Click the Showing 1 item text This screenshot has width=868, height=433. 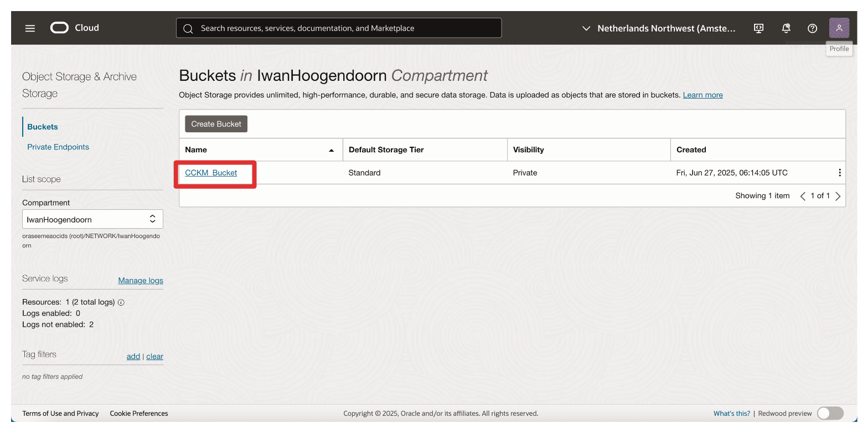coord(762,195)
